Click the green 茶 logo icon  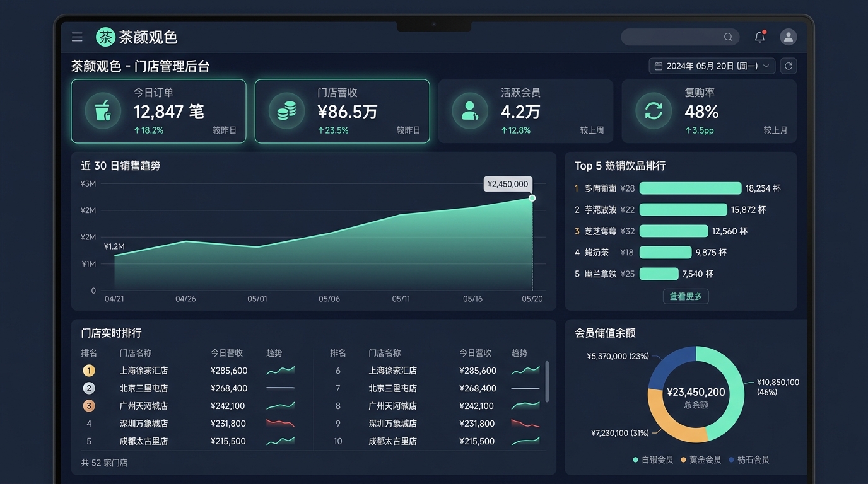(x=105, y=37)
